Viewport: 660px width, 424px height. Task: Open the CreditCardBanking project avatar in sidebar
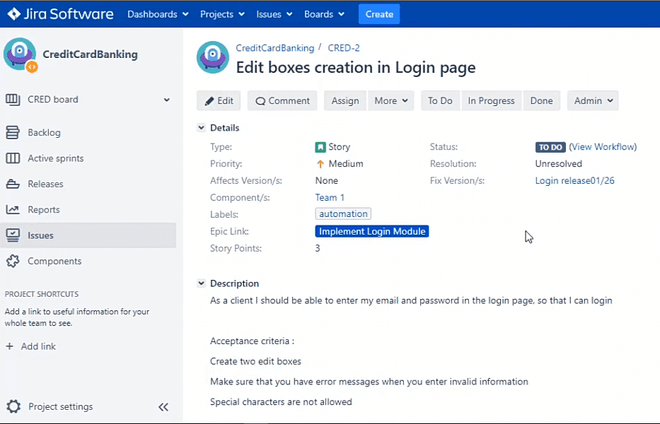click(x=20, y=55)
